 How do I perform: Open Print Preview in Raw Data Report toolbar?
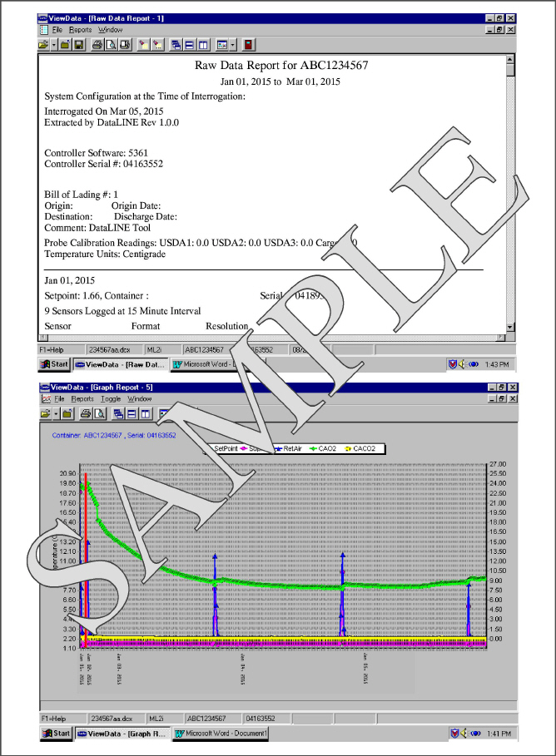(x=111, y=45)
